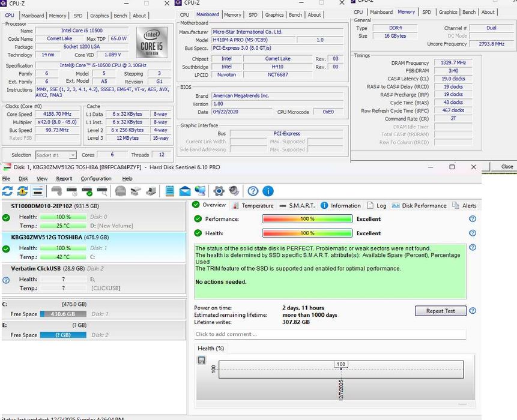Screen dimensions: 517x420
Task: Click the envelope send e-mail icon
Action: coord(185,191)
